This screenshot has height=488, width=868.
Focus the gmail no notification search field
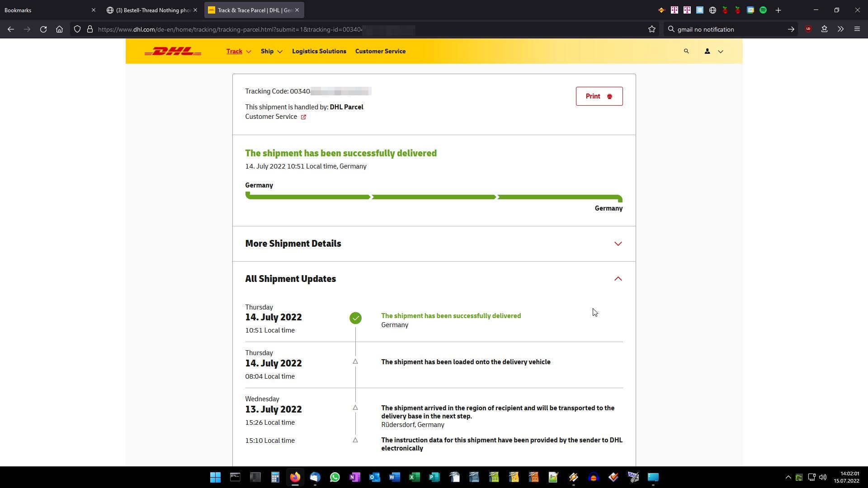(728, 29)
